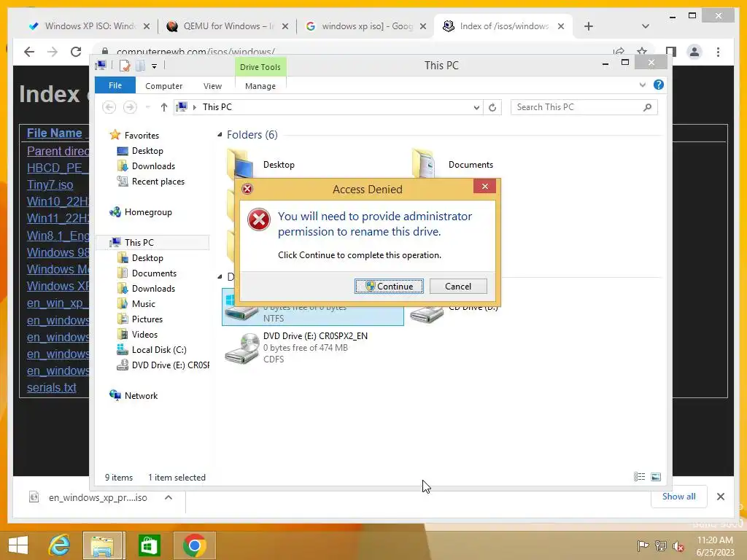Go up one folder level
The image size is (747, 560).
164,107
